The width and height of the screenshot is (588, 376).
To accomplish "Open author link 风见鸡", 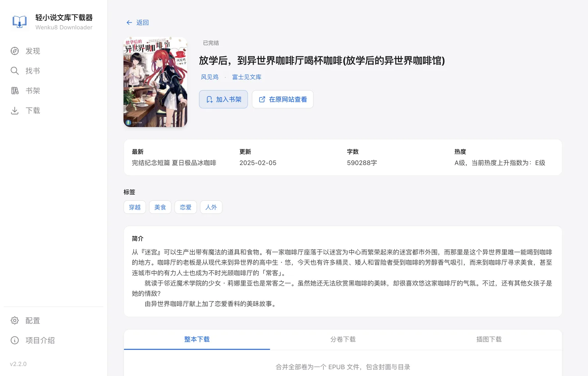I will coord(209,77).
